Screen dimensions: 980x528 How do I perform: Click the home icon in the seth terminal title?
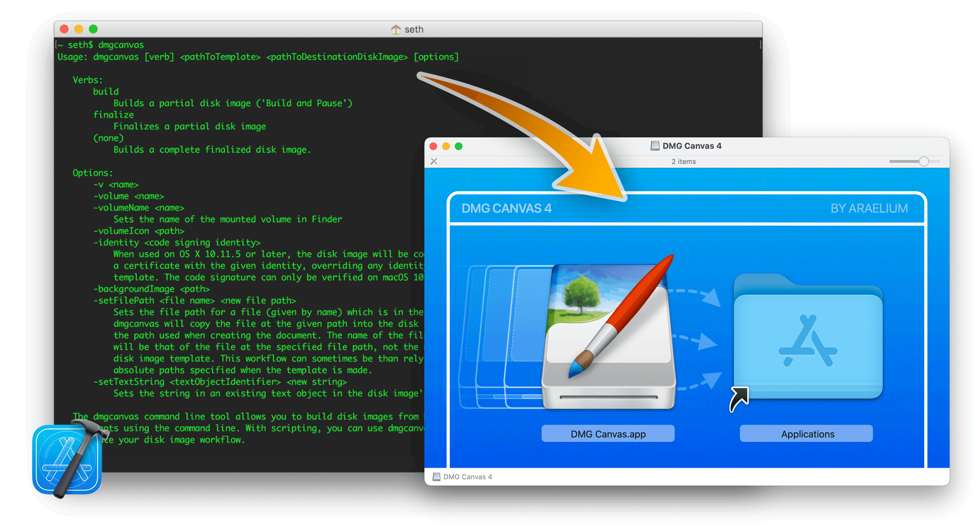click(x=396, y=29)
